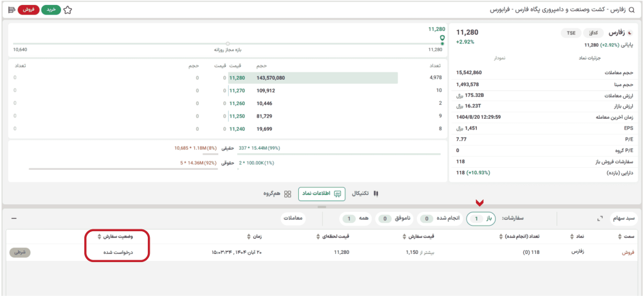Select the اطلاعات نماد tab

click(322, 194)
